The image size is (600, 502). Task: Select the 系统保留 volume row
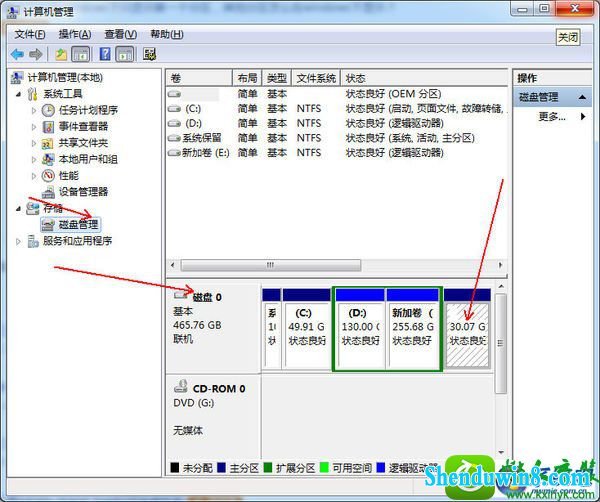coord(337,138)
